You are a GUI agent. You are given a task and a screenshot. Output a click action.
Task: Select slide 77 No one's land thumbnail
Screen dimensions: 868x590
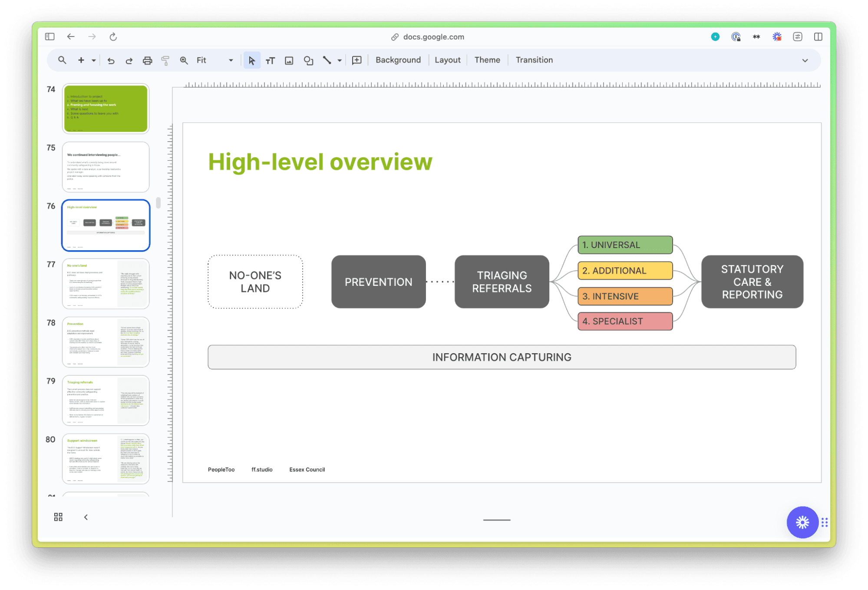coord(106,284)
